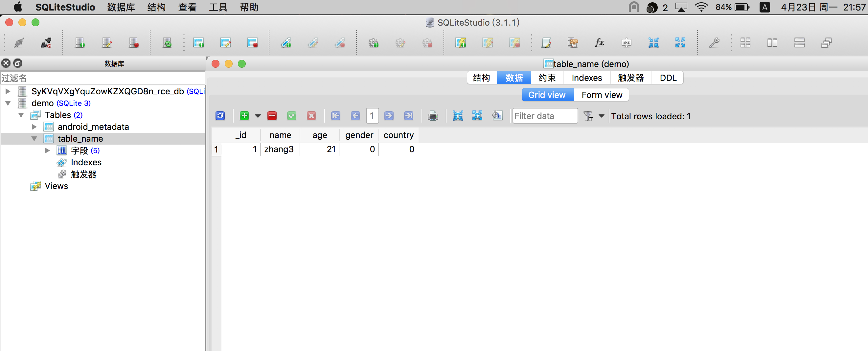Collapse the Tables (2) node
Viewport: 868px width, 351px height.
[21, 115]
